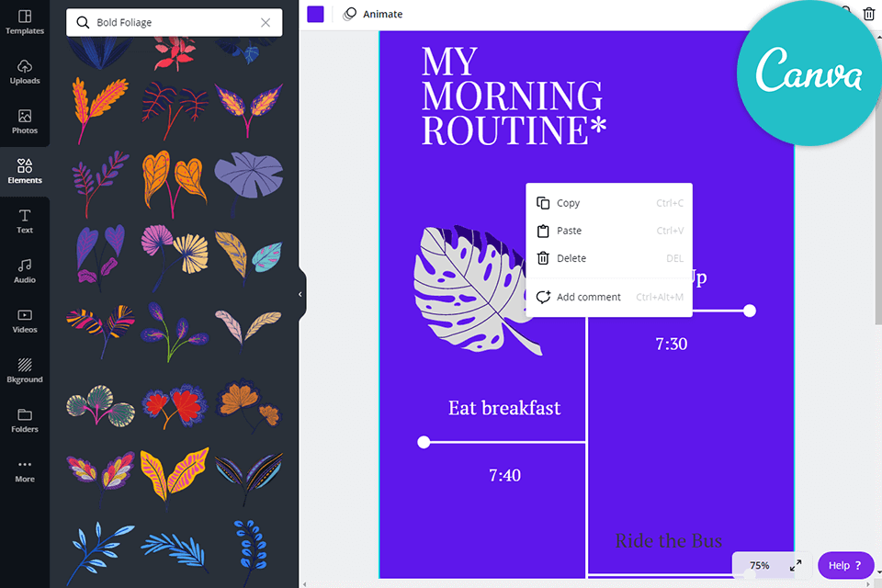Image resolution: width=882 pixels, height=588 pixels.
Task: Collapse the elements side panel
Action: point(300,294)
